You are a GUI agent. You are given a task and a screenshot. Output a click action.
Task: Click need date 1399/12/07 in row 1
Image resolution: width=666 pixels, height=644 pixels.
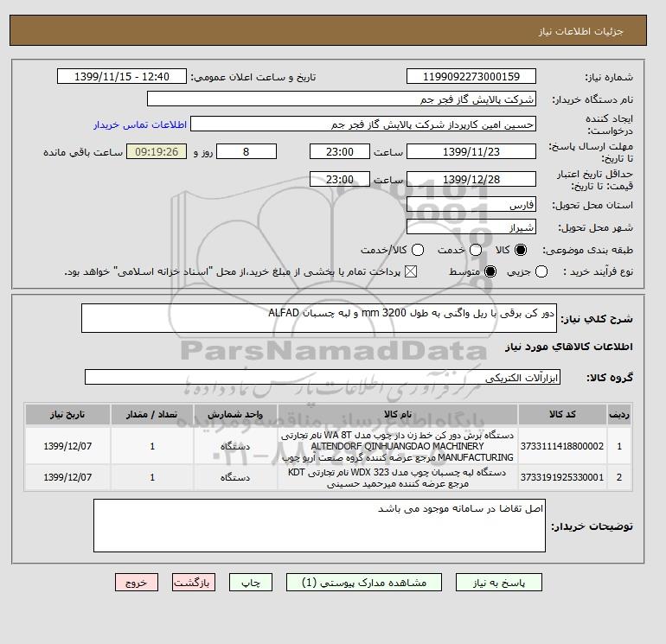(x=68, y=446)
